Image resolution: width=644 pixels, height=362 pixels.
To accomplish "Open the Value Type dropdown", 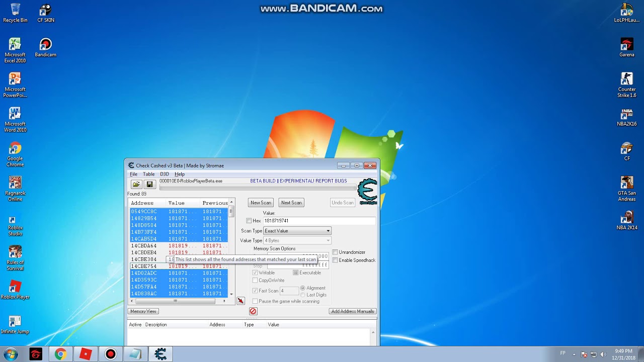I will click(x=297, y=241).
